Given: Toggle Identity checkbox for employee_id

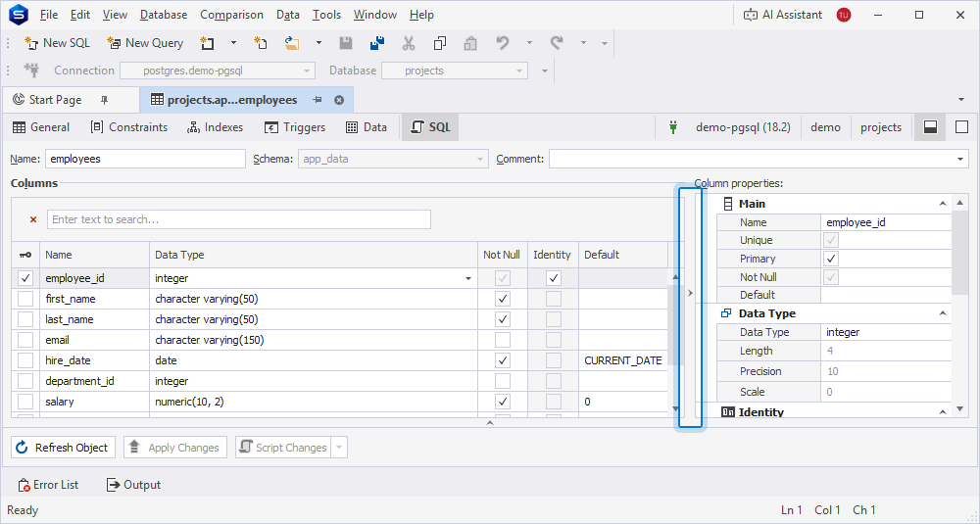Looking at the screenshot, I should point(553,278).
